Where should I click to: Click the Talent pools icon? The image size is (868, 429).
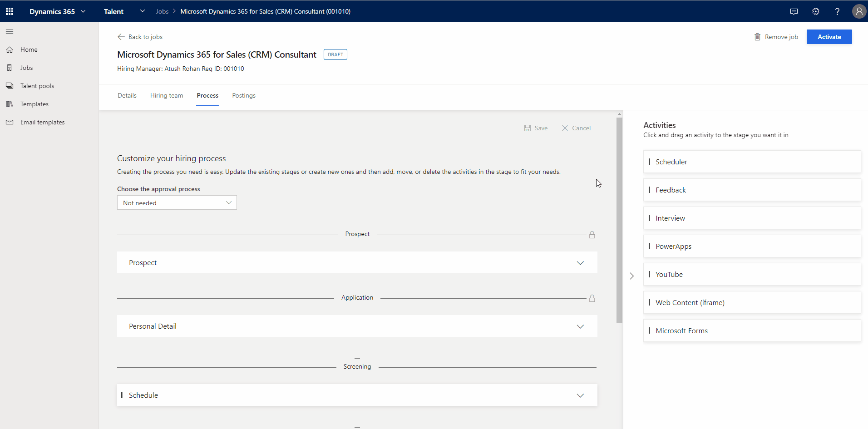(x=10, y=86)
